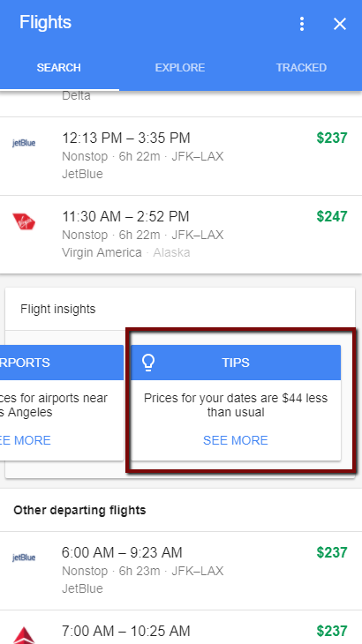Open See More link in Tips card
Screen dimensions: 362x644
236,440
